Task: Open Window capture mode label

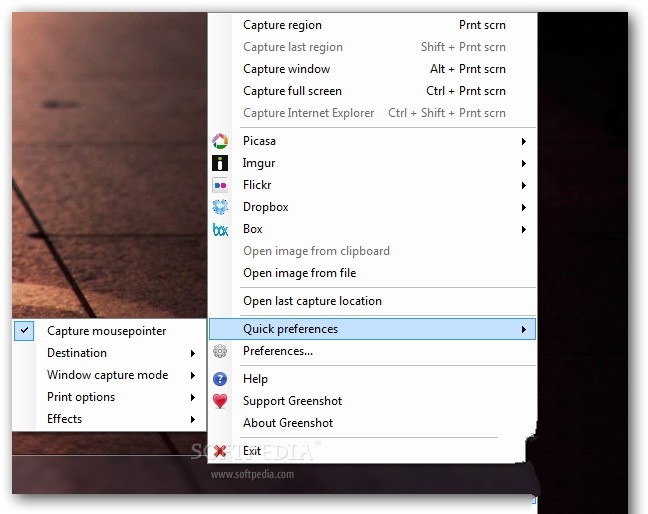Action: point(107,375)
